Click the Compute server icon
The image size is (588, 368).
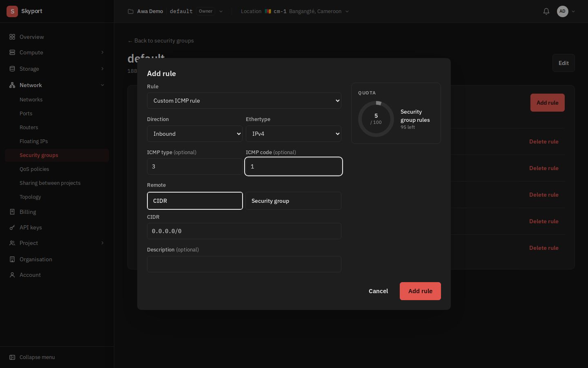pyautogui.click(x=12, y=52)
